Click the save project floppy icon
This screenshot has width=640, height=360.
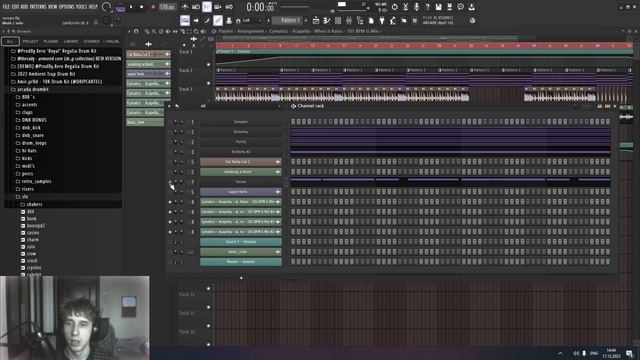click(438, 7)
